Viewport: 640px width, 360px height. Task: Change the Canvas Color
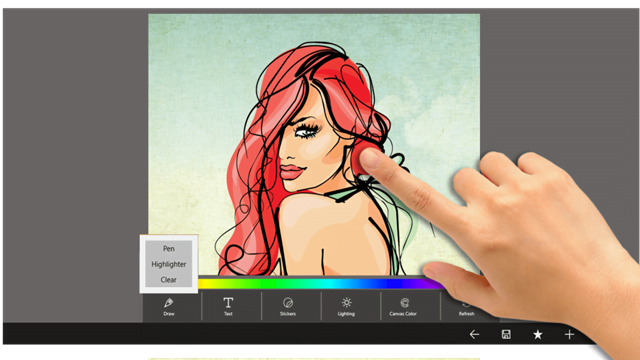click(x=403, y=307)
